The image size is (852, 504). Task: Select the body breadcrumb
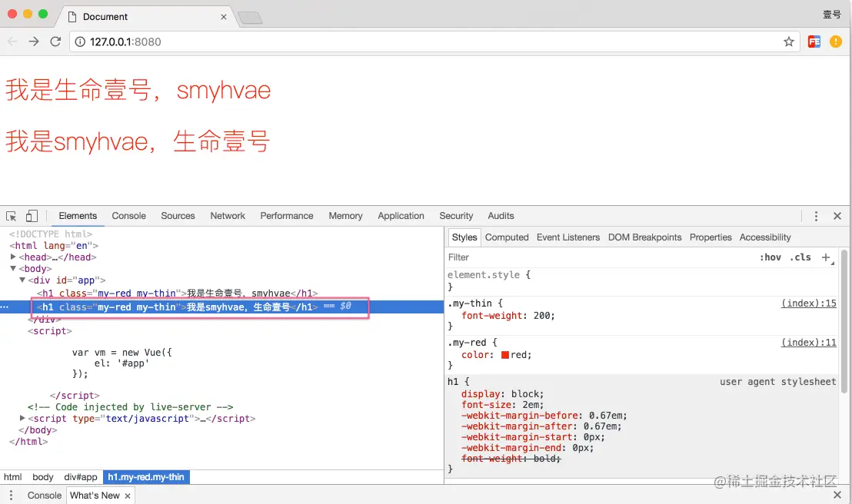point(43,477)
